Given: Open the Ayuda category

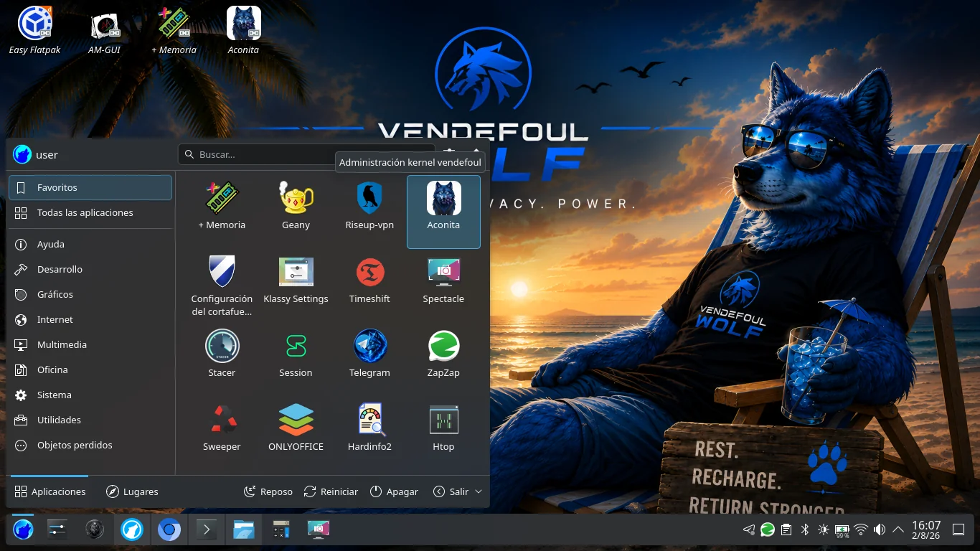Looking at the screenshot, I should coord(90,244).
